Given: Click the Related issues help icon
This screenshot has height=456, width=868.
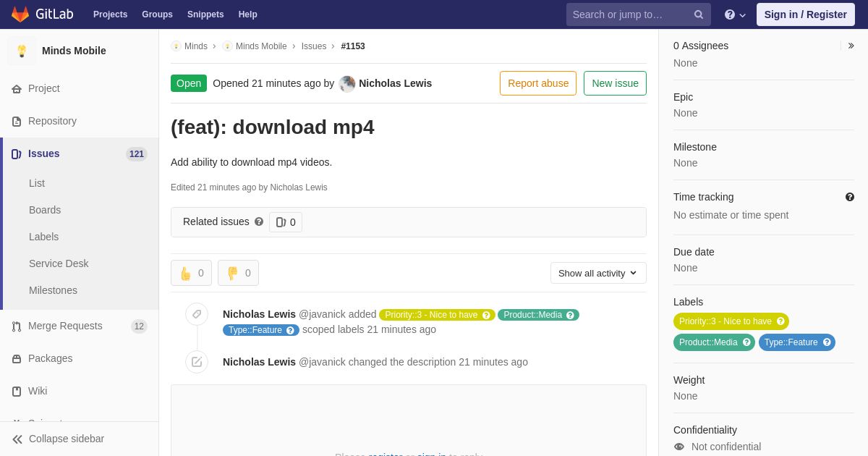Looking at the screenshot, I should [x=259, y=221].
